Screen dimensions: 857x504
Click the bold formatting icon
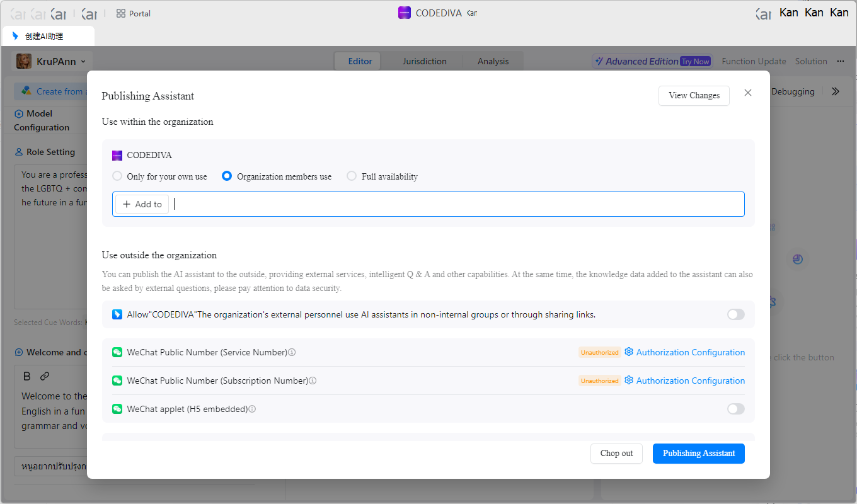(x=27, y=376)
